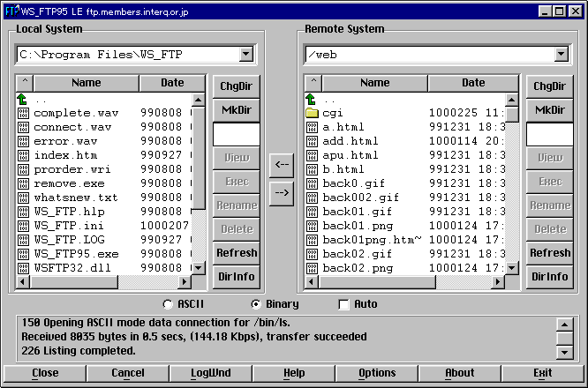Click the file icon beside complete.wav

pos(23,113)
